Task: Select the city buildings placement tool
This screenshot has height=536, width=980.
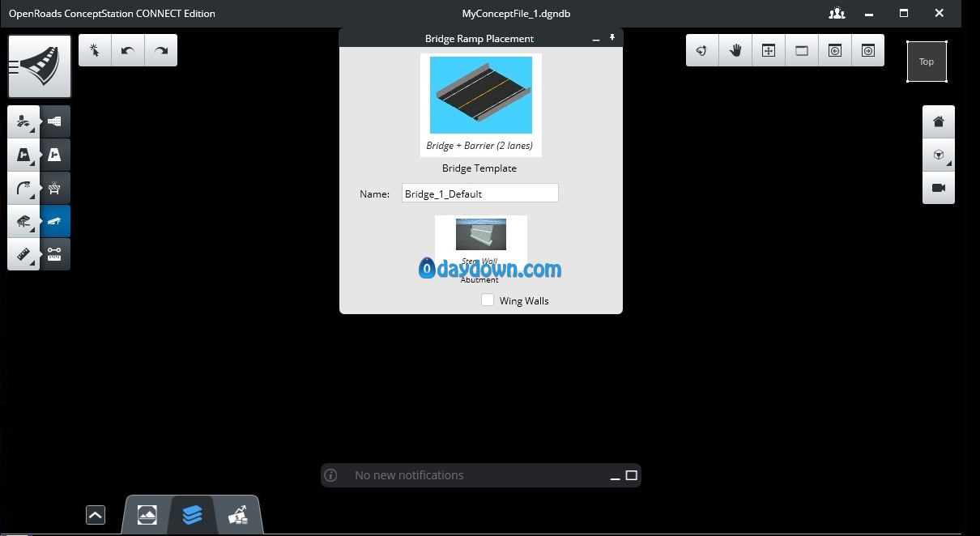Action: pos(55,121)
